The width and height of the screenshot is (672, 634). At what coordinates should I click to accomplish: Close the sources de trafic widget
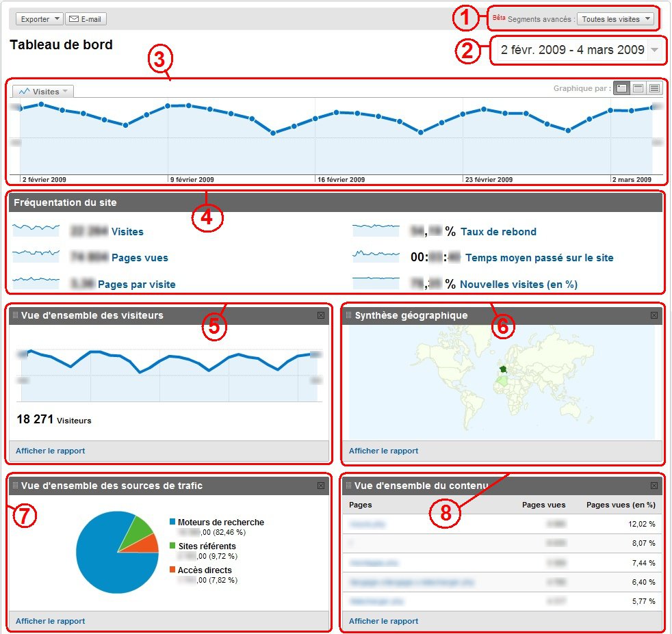321,486
